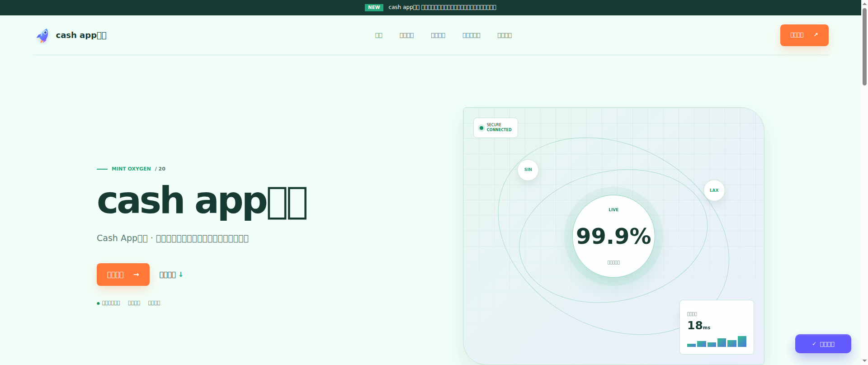Screen dimensions: 868x365
Task: Open the announcement text beside the NEW badge
Action: coord(442,7)
